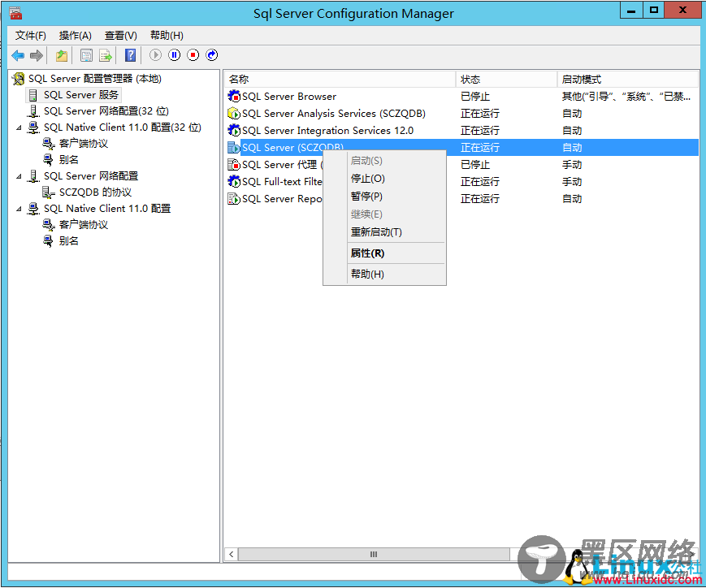Click the SQL Server (SCZQDB) service icon
The height and width of the screenshot is (588, 706).
coord(234,147)
